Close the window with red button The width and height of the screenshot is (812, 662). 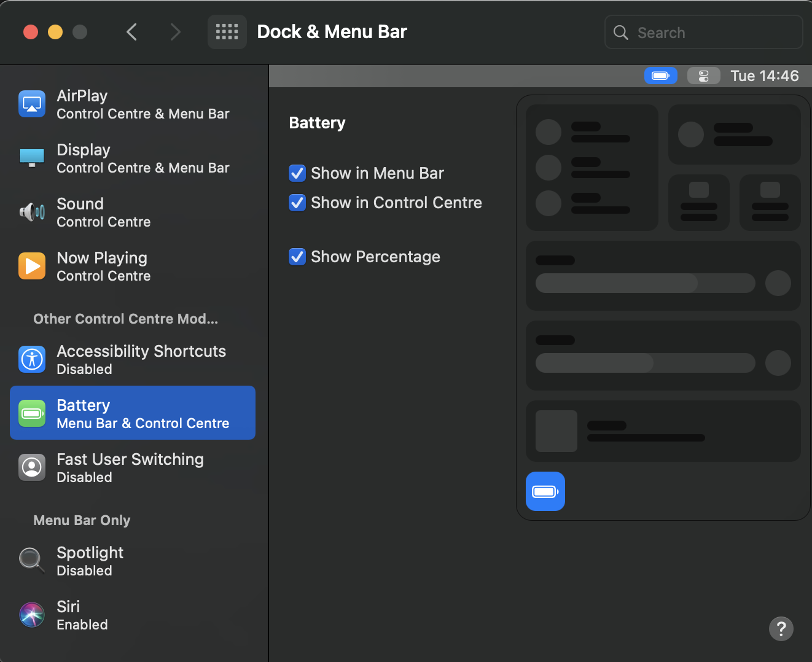(x=31, y=32)
